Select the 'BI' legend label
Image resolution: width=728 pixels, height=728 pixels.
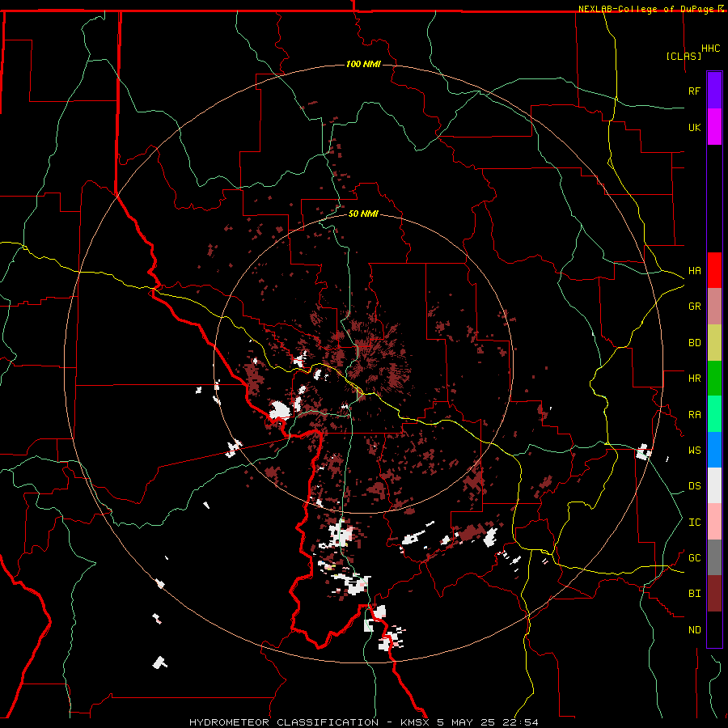(694, 594)
